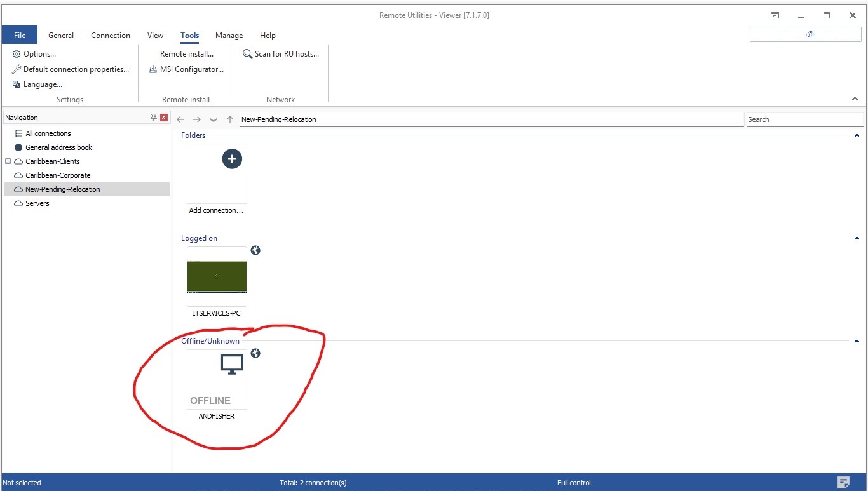Click the back arrow navigation icon

(181, 119)
